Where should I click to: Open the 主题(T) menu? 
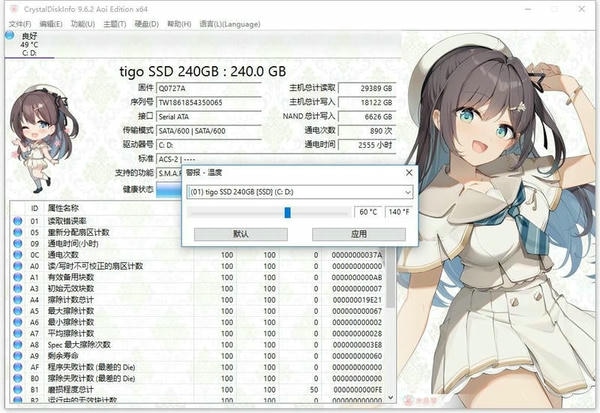114,24
